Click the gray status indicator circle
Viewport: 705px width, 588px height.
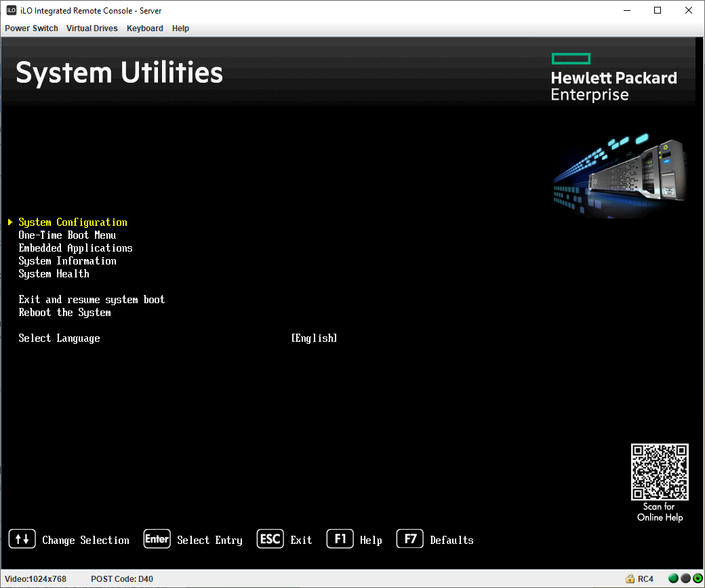click(685, 579)
